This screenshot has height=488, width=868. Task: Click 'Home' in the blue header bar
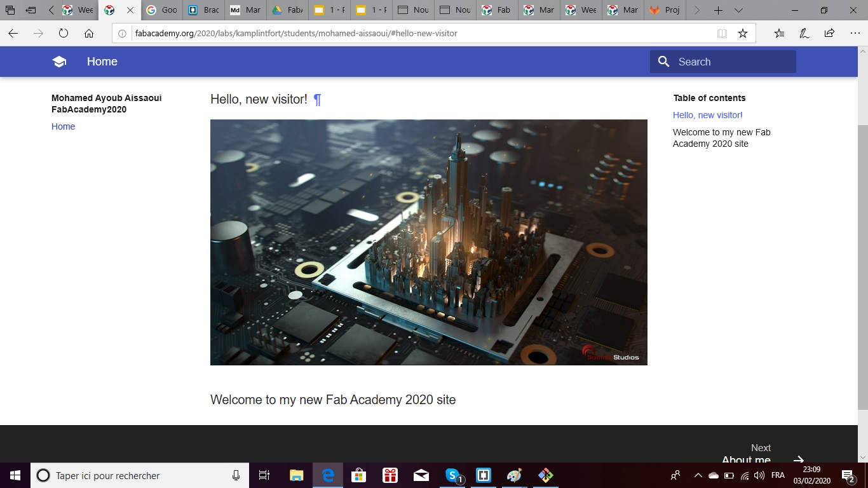tap(102, 62)
